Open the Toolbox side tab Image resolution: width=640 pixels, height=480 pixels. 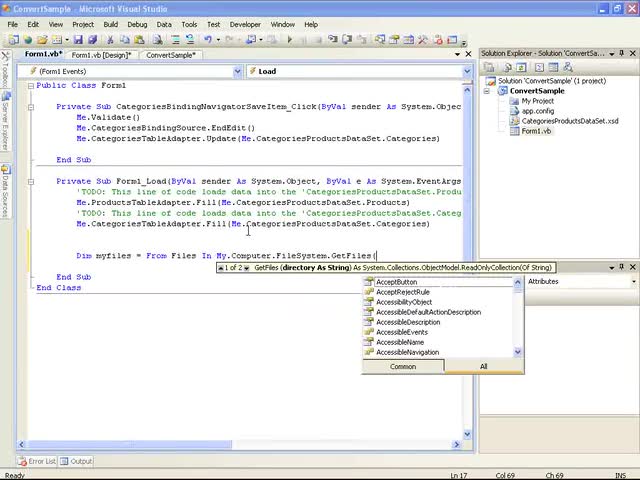(5, 69)
